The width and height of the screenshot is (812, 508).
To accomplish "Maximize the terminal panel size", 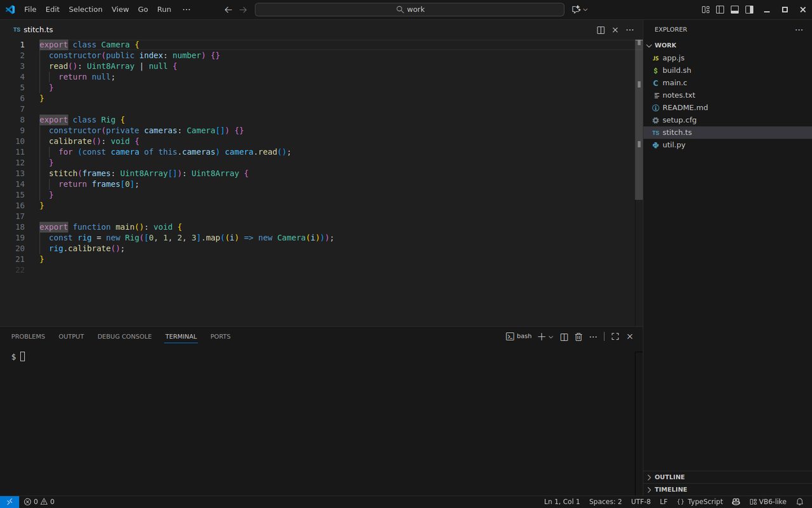I will (x=615, y=337).
